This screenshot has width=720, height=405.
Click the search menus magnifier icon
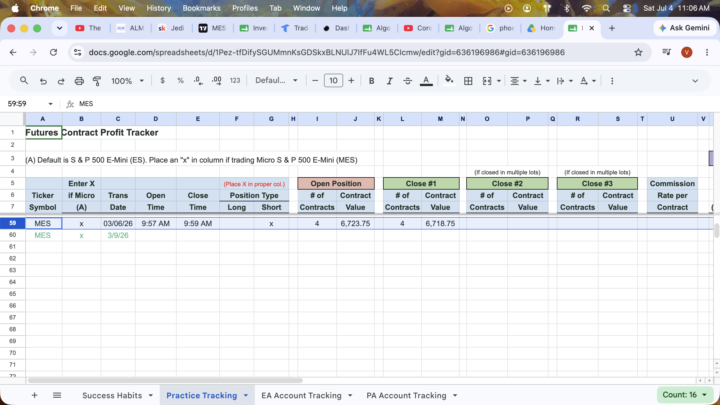[x=24, y=81]
